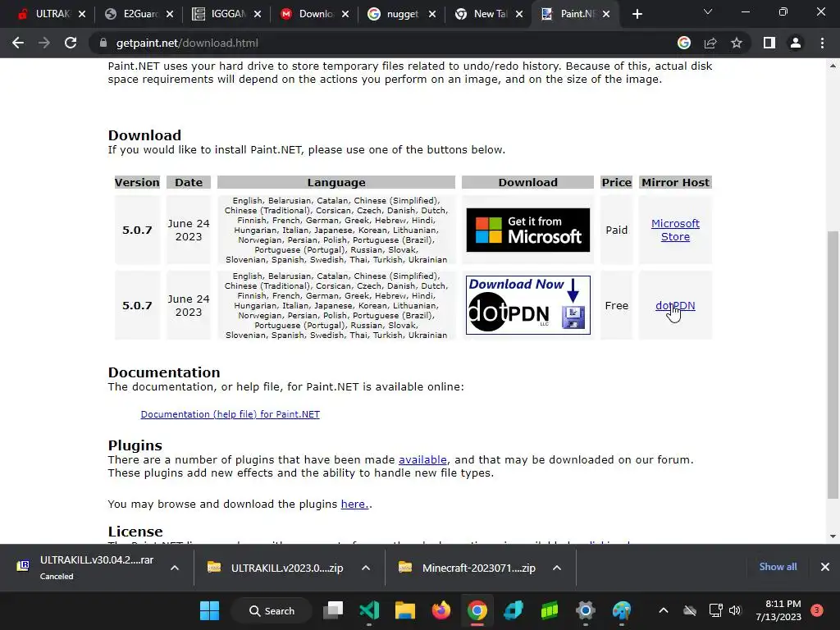Open the Chrome three-dot menu
The height and width of the screenshot is (630, 840).
pos(822,43)
